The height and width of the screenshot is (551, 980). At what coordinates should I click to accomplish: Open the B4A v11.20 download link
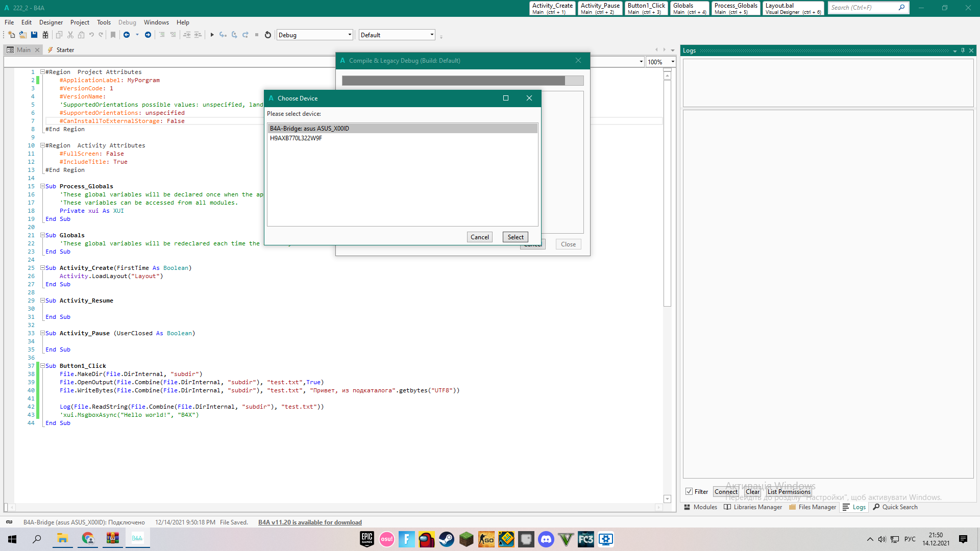click(x=309, y=522)
